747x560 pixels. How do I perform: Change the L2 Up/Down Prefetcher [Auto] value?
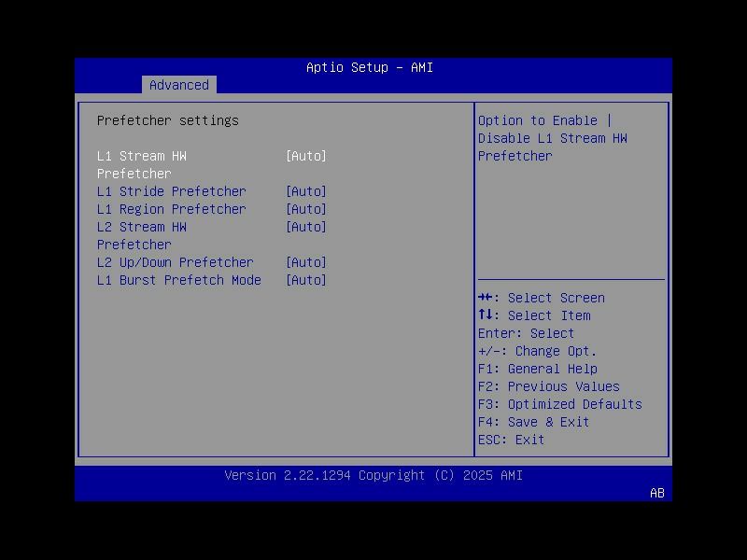coord(306,262)
